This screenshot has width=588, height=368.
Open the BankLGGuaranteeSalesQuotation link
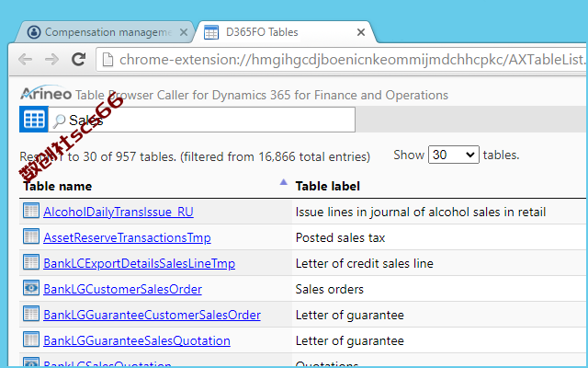click(x=137, y=340)
